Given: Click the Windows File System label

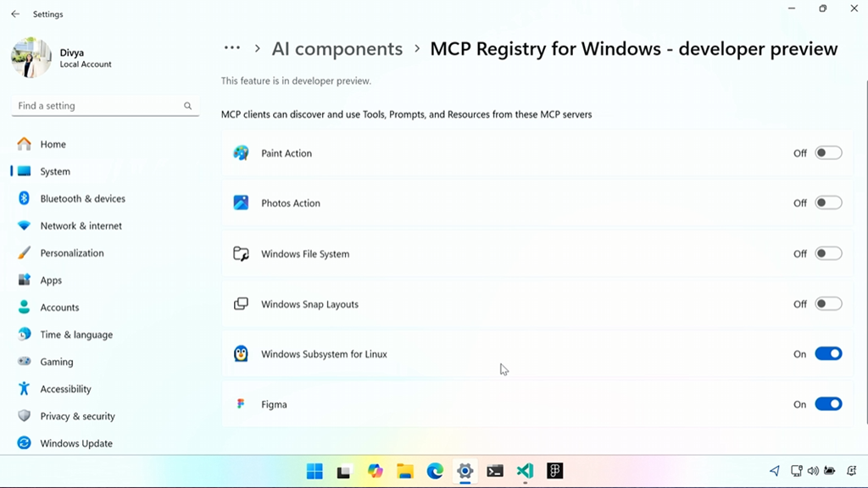Looking at the screenshot, I should (x=305, y=254).
